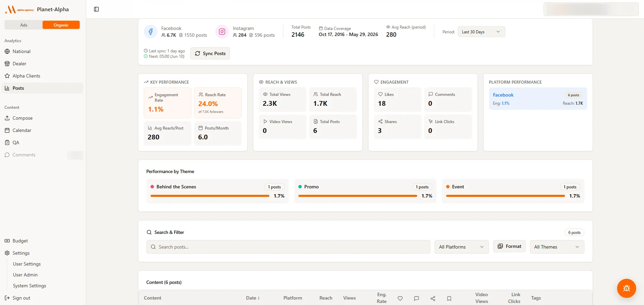Image resolution: width=644 pixels, height=305 pixels.
Task: Open Settings in the sidebar
Action: 43,253
